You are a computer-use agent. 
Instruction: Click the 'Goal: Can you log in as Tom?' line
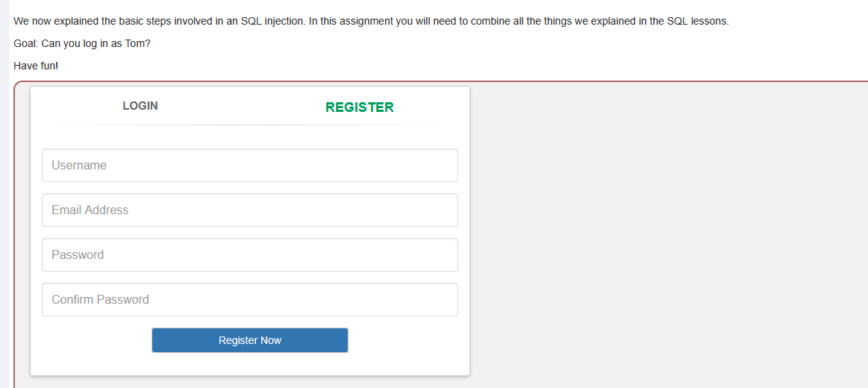tap(82, 43)
